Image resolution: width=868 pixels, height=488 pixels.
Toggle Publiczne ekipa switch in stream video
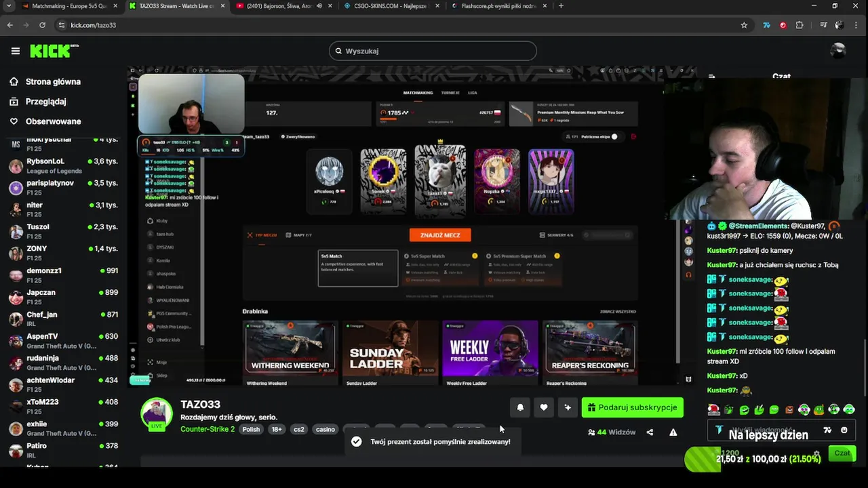tap(614, 137)
